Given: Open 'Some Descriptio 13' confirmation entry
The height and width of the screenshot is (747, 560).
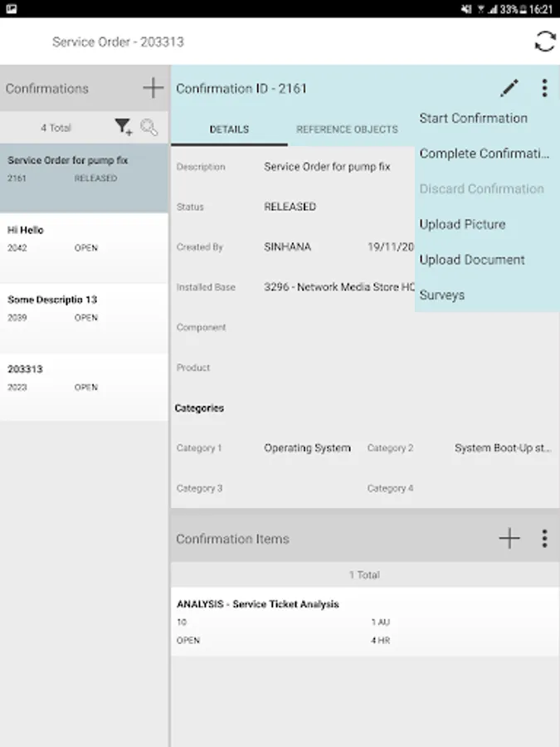Looking at the screenshot, I should pos(84,307).
